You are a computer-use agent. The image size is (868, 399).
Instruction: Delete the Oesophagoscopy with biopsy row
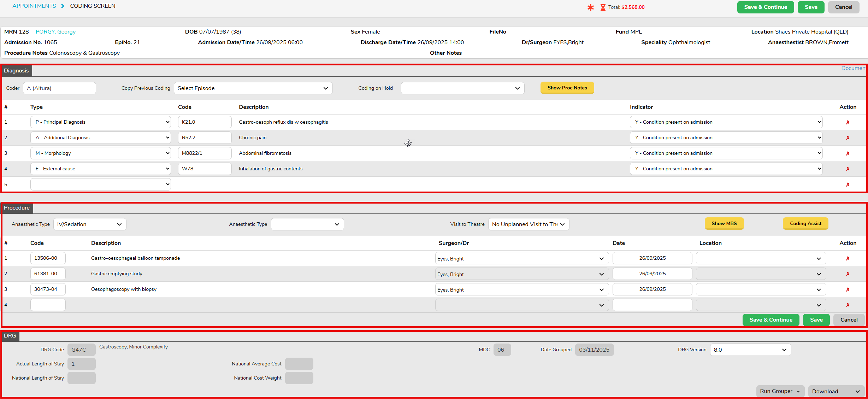pos(848,289)
